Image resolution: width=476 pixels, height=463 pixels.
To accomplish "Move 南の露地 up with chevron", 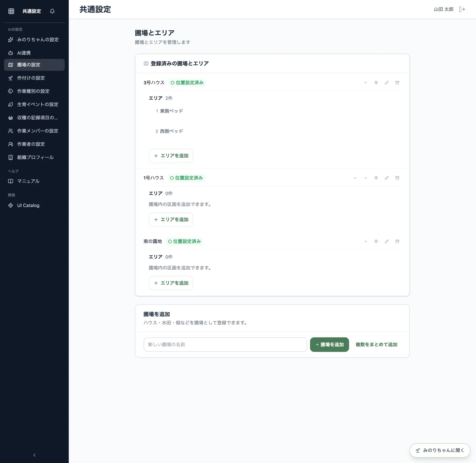I will click(365, 241).
